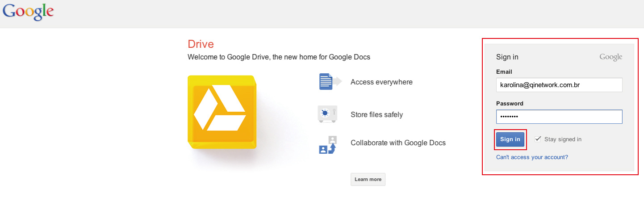Viewport: 644px width, 198px height.
Task: Click the 'Store files safely' text
Action: pyautogui.click(x=376, y=114)
